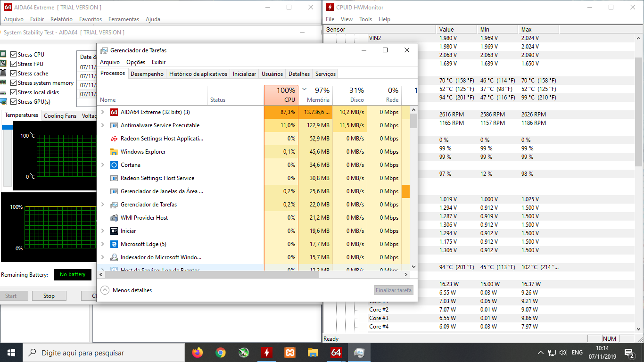The width and height of the screenshot is (644, 362).
Task: Expand the Microsoft Edge (5) process group
Action: 103,244
